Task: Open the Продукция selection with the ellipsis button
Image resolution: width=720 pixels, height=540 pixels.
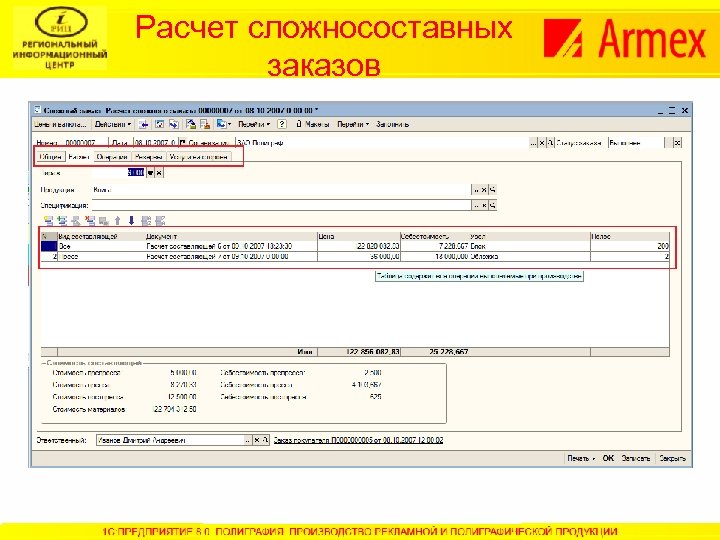Action: coord(476,190)
